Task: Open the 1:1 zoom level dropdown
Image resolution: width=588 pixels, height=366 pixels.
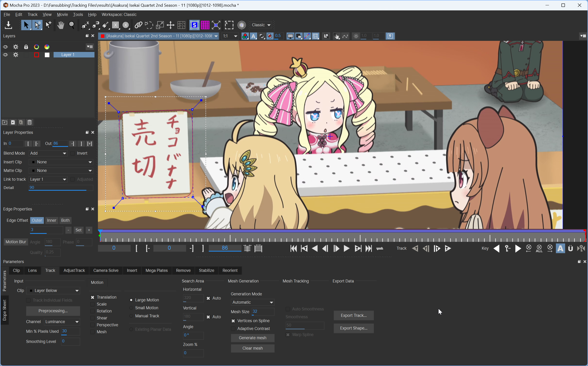Action: point(230,36)
